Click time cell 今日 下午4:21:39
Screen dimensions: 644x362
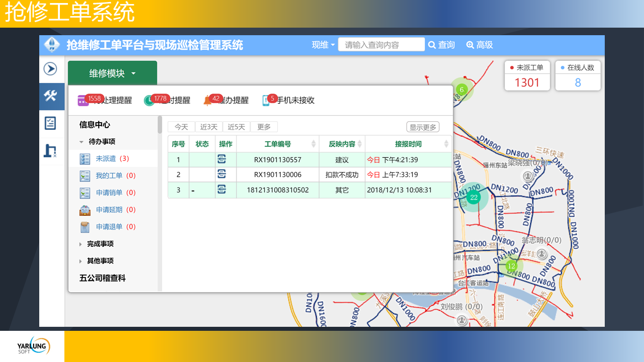(x=409, y=160)
